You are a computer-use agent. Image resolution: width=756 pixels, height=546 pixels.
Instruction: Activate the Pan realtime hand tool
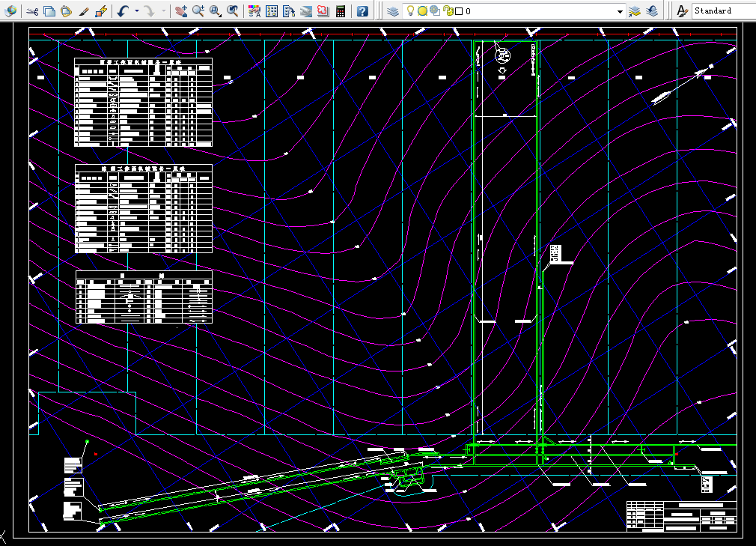point(181,11)
